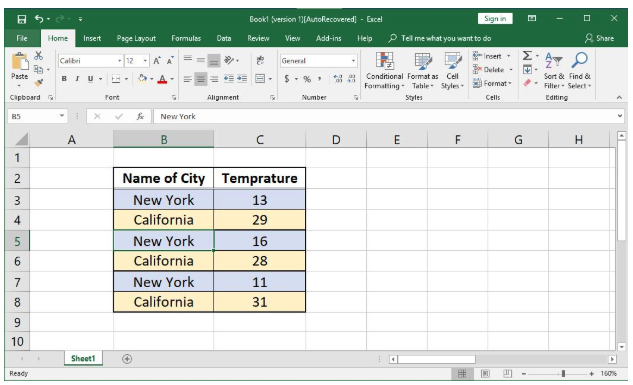This screenshot has height=385, width=633.
Task: Toggle underline formatting
Action: [x=90, y=79]
